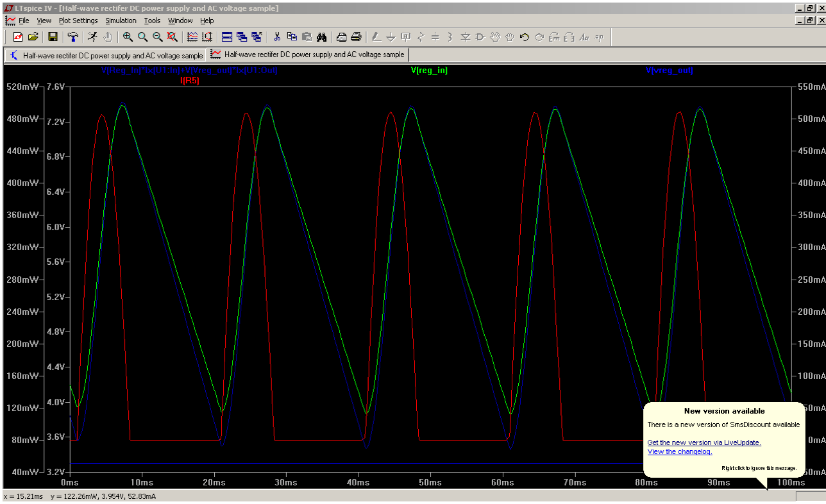Click the 'View the changelog' link
This screenshot has height=504, width=826.
[679, 451]
